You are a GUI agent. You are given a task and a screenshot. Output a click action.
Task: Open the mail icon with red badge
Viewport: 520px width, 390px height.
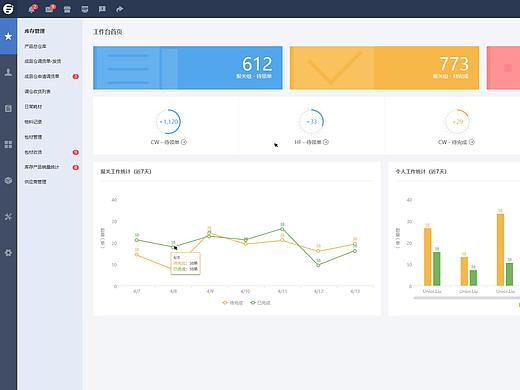pos(50,9)
